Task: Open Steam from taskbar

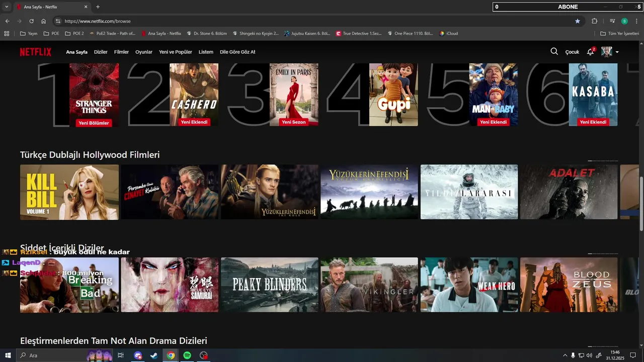Action: point(154,355)
